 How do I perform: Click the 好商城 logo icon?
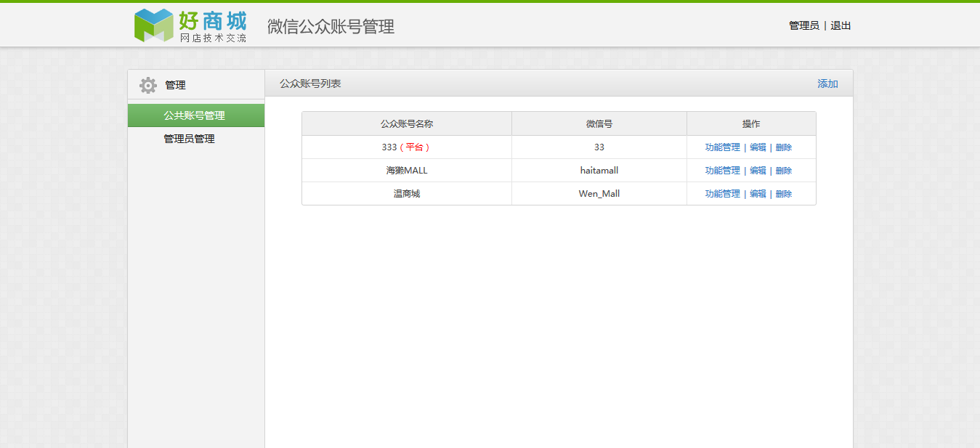[x=153, y=25]
